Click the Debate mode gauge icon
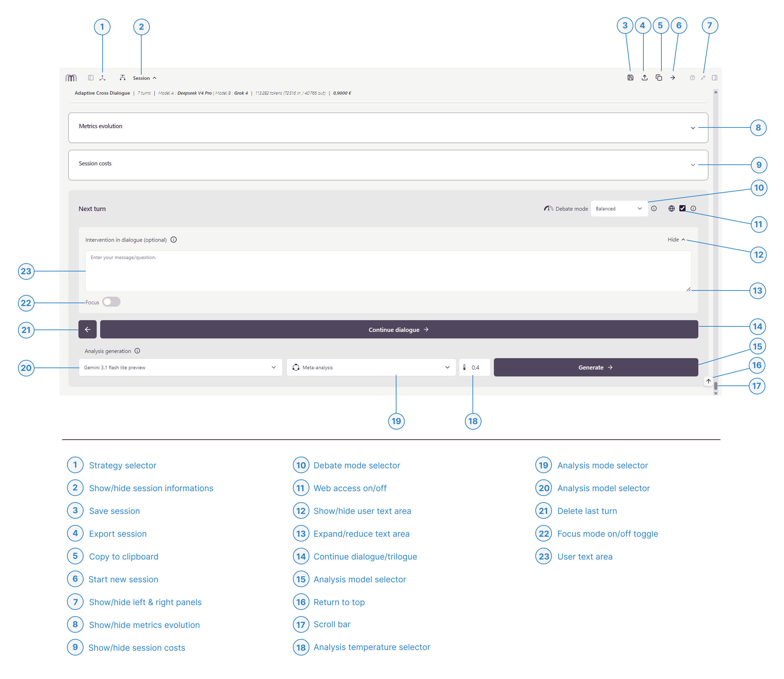784x679 pixels. 548,208
